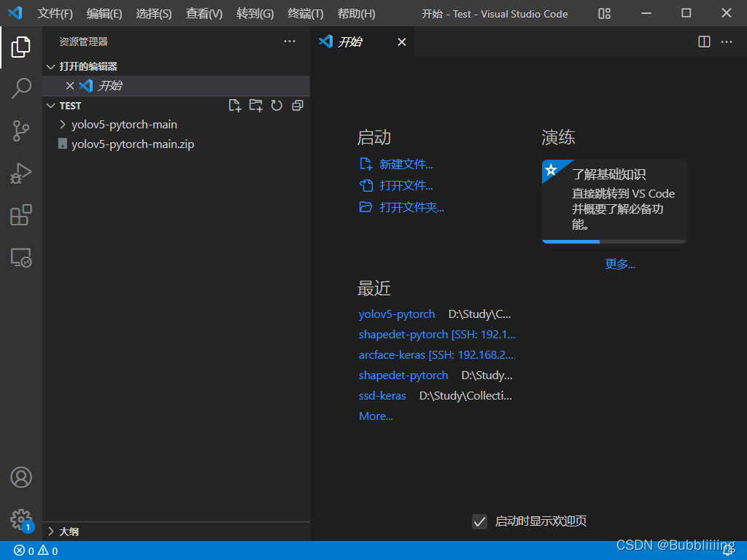Screen dimensions: 747x560
Task: Open recent yolov5-pytorch project
Action: pos(396,314)
